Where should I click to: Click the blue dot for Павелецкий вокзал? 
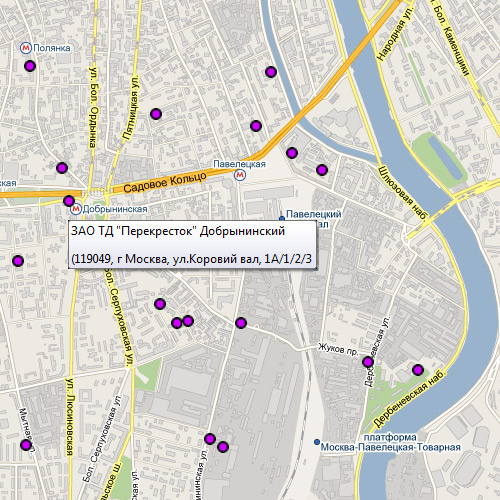point(282,218)
